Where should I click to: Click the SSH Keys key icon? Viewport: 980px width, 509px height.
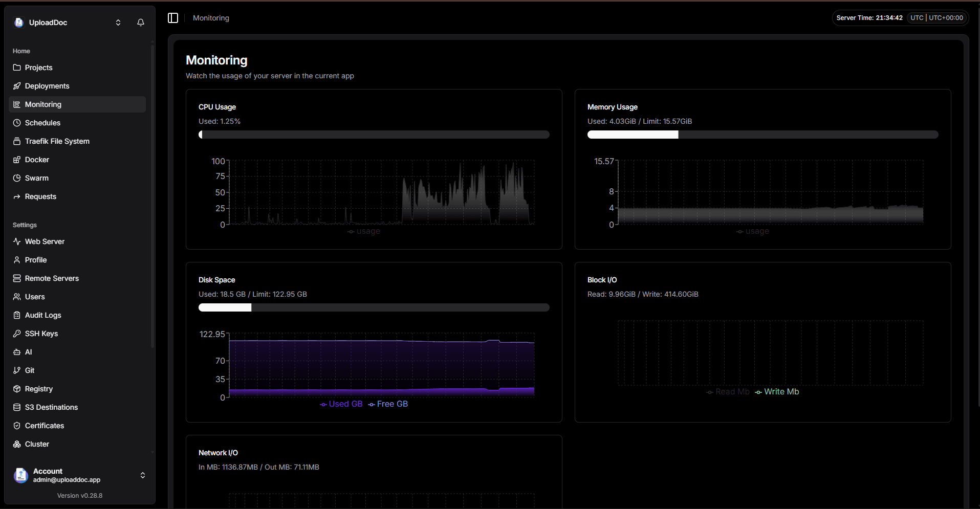click(17, 334)
